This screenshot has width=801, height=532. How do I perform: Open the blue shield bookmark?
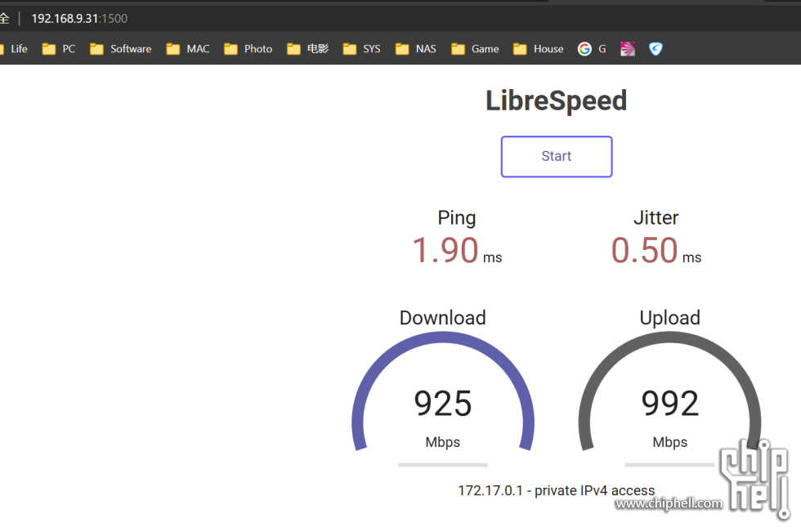pyautogui.click(x=656, y=49)
